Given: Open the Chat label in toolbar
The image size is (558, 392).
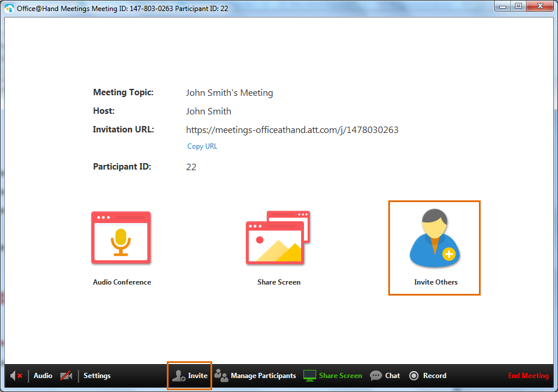Looking at the screenshot, I should click(x=392, y=376).
